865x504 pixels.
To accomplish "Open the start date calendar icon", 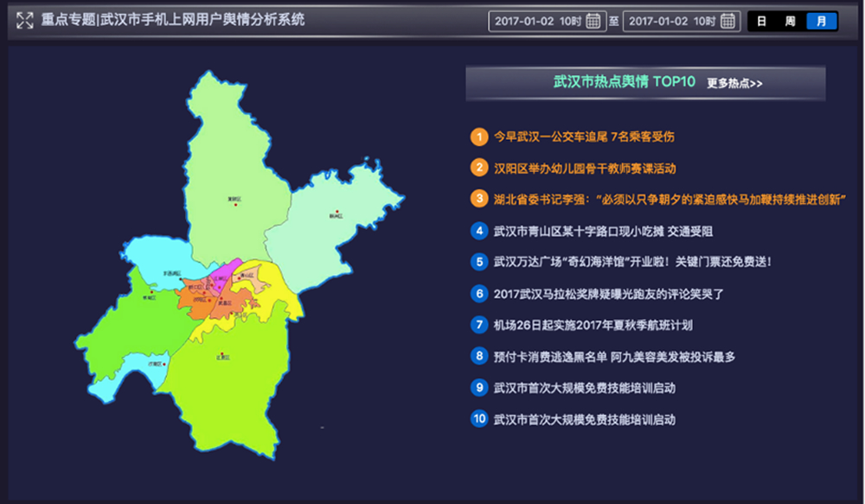I will tap(593, 21).
